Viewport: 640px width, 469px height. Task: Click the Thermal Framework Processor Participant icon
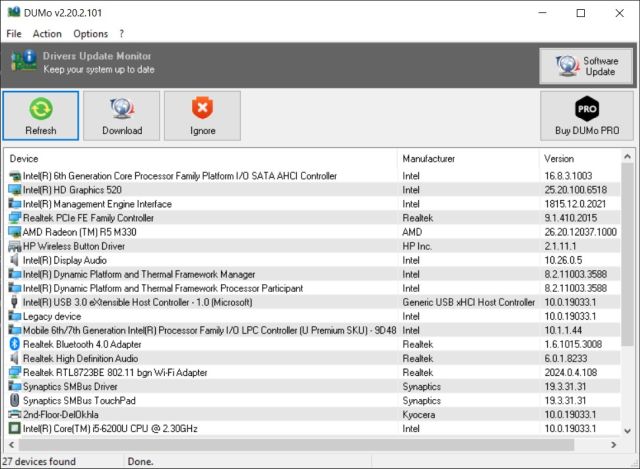(15, 288)
